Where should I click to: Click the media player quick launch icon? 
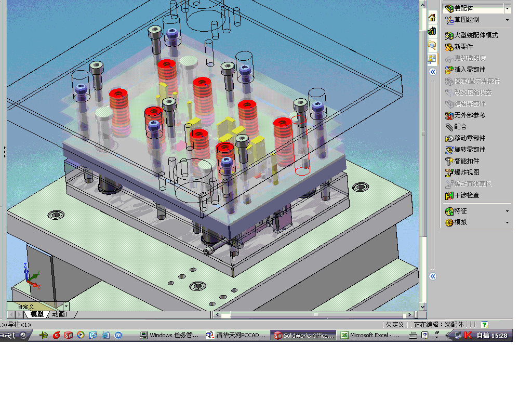(81, 335)
